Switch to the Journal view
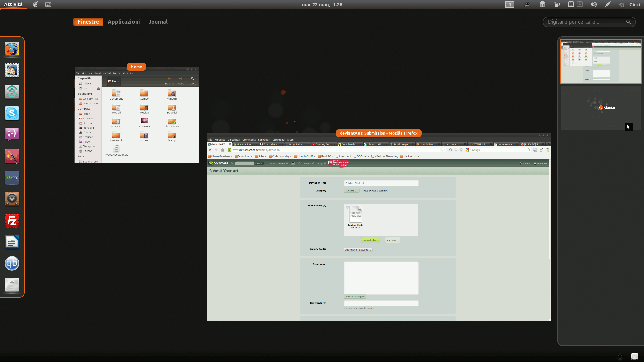644x362 pixels. pos(158,22)
